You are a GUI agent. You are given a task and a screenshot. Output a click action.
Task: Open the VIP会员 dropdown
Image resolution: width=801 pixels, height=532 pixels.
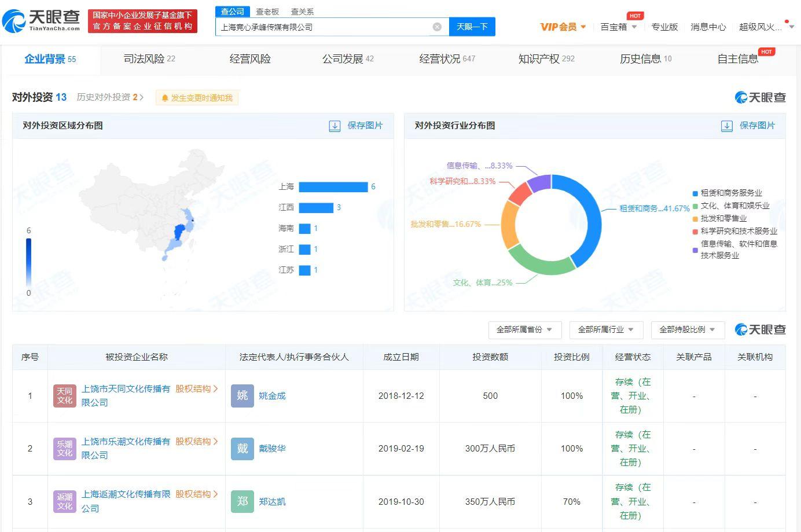563,27
